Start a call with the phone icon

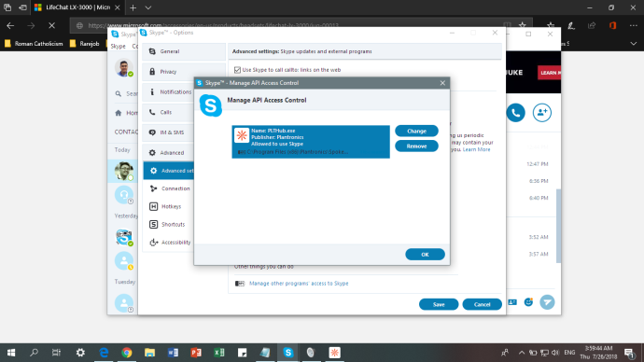coord(515,113)
